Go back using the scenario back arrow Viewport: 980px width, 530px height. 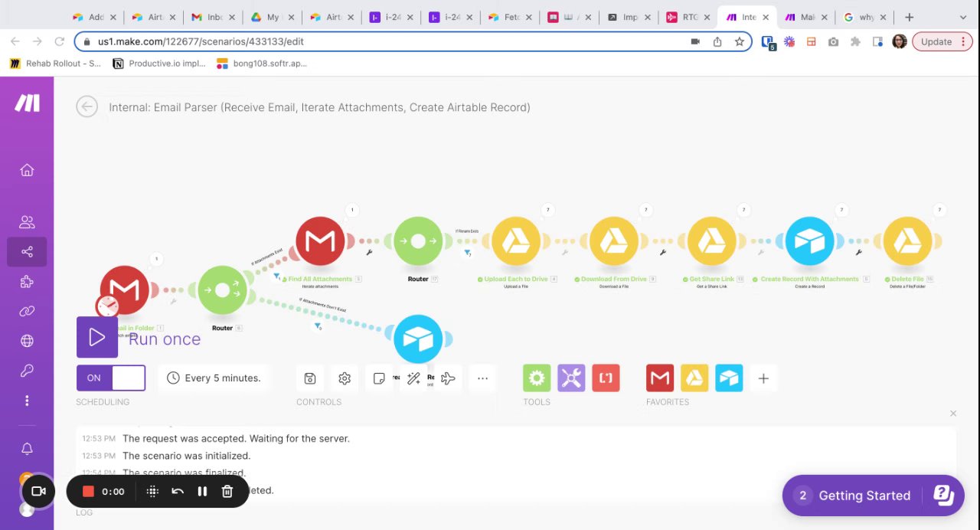pyautogui.click(x=87, y=106)
